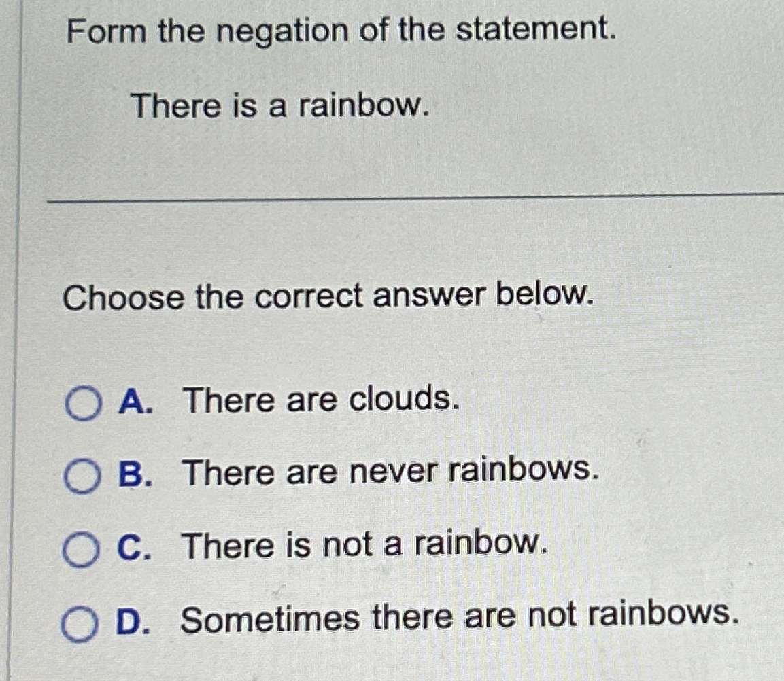Click the horizontal divider line

(x=408, y=199)
